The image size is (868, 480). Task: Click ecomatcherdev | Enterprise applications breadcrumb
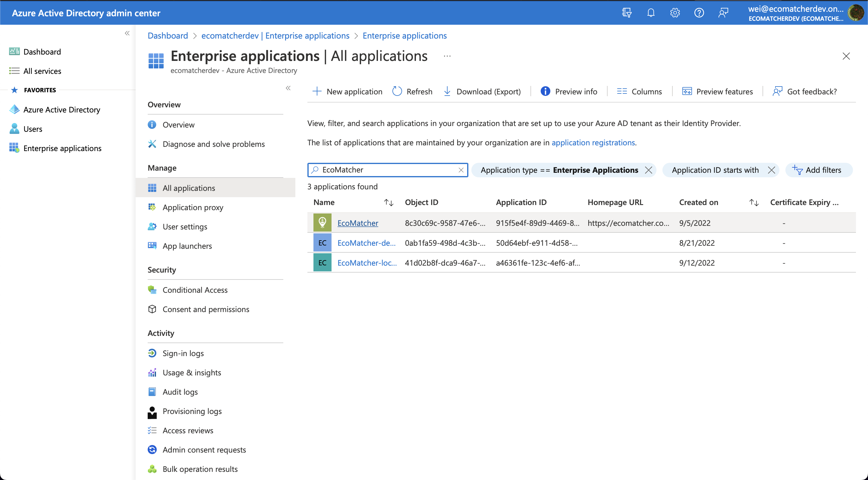tap(275, 35)
